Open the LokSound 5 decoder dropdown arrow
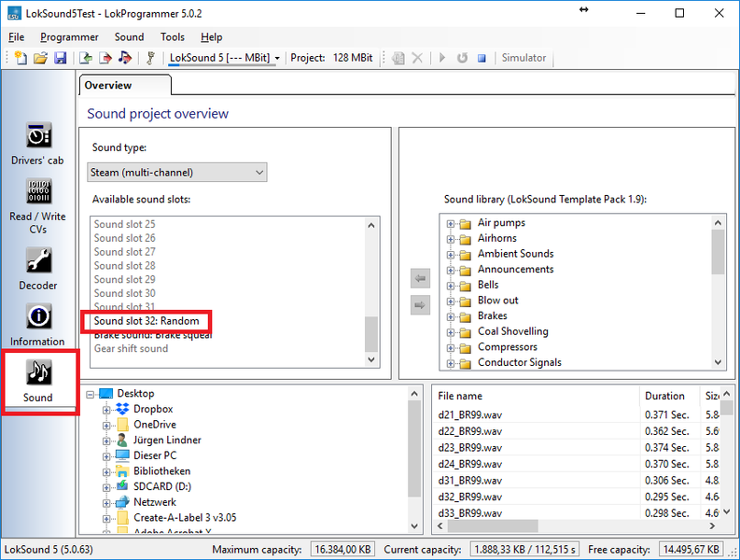The height and width of the screenshot is (560, 740). [277, 58]
